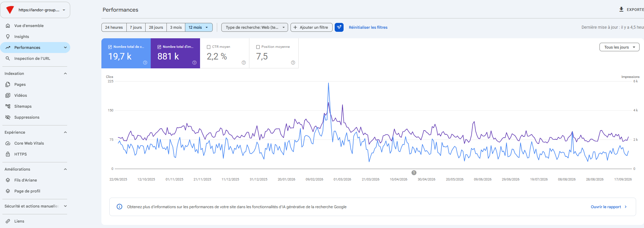
Task: Click the help icon on clicks card
Action: [145, 63]
